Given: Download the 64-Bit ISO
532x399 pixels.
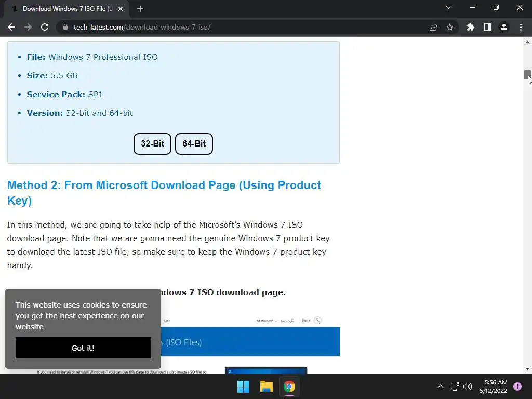Looking at the screenshot, I should coord(194,144).
